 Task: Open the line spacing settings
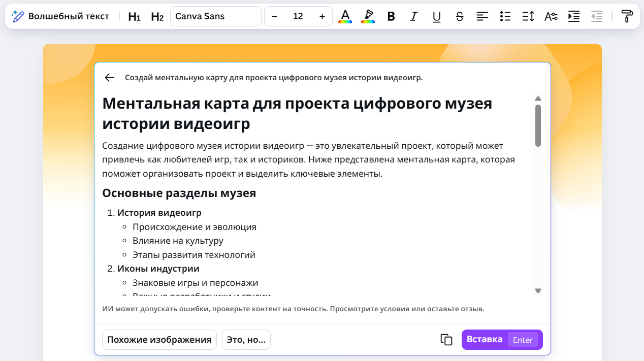[x=528, y=16]
